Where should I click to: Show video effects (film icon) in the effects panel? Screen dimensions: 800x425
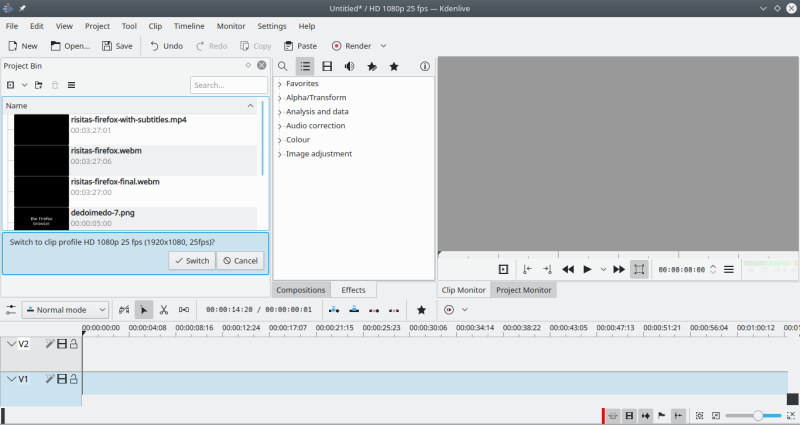click(327, 67)
